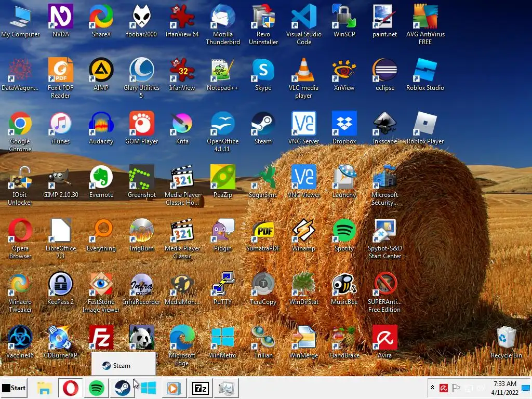Select the Greenshot icon

141,181
